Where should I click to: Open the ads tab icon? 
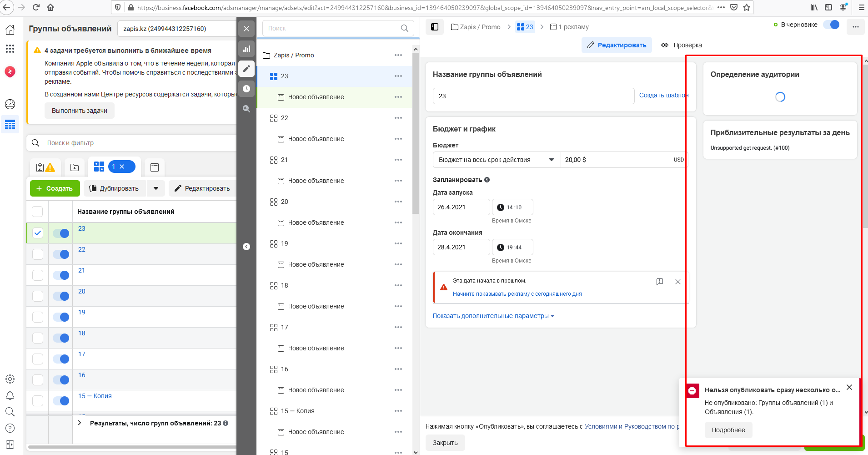pos(155,167)
